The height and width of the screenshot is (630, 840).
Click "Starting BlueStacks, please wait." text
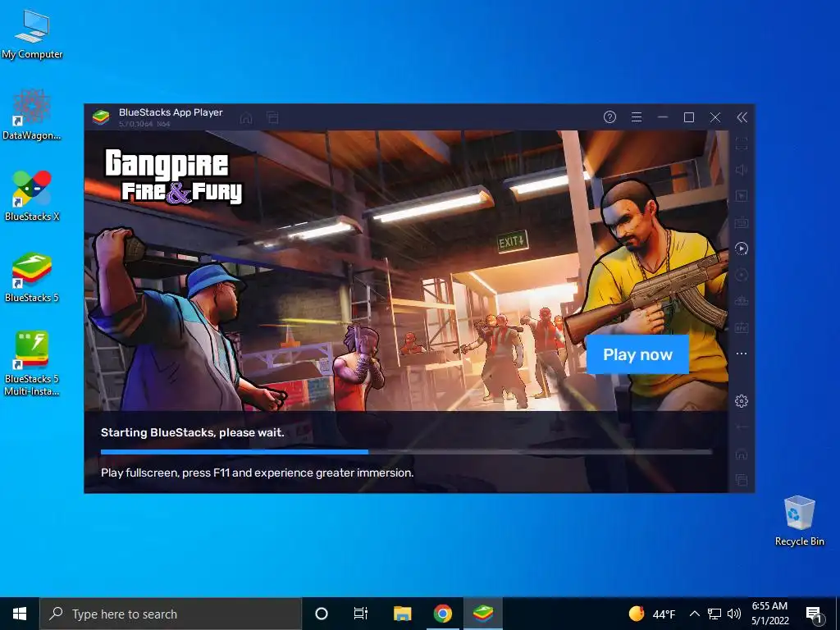coord(192,432)
